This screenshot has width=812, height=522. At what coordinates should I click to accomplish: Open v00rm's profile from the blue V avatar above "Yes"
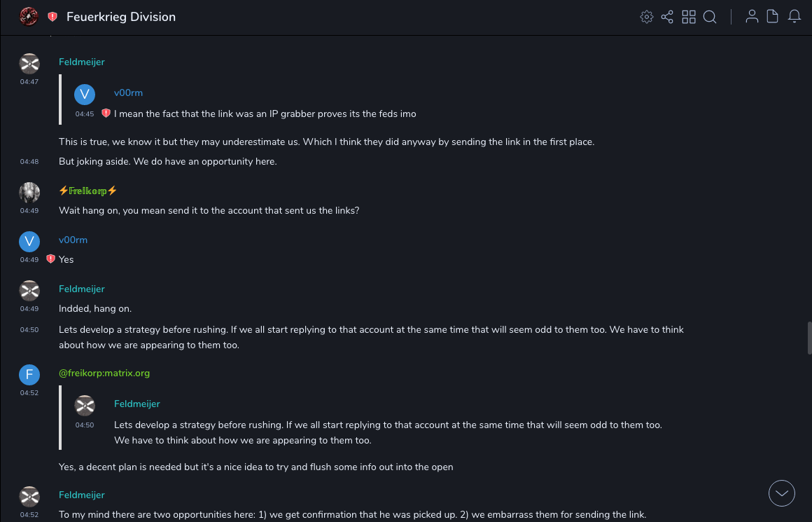(29, 242)
